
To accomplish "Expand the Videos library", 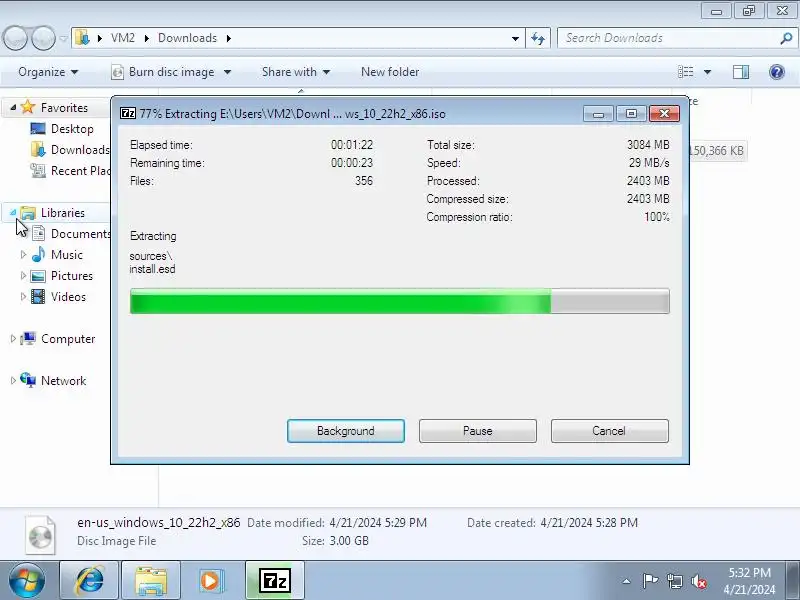I will [23, 296].
